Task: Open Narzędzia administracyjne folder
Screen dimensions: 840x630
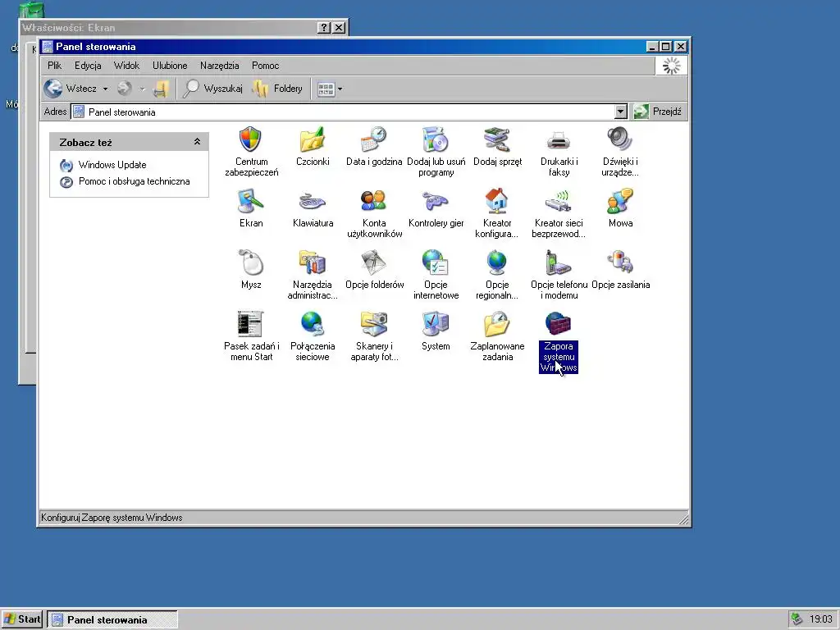Action: click(313, 274)
